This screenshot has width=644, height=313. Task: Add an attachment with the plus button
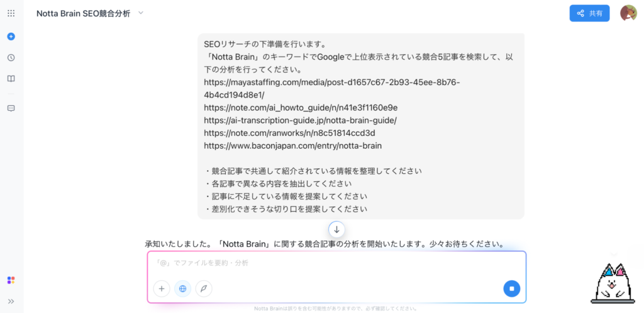pyautogui.click(x=162, y=288)
